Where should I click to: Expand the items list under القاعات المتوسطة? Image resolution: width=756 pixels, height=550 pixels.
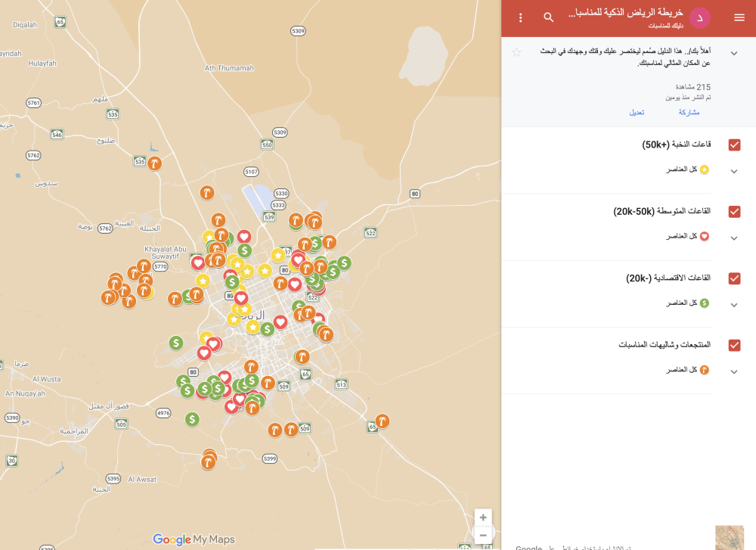[x=733, y=238]
